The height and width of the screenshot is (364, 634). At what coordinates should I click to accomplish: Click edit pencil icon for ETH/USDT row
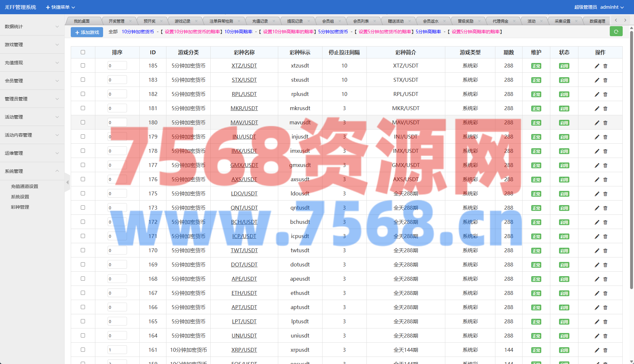click(597, 293)
